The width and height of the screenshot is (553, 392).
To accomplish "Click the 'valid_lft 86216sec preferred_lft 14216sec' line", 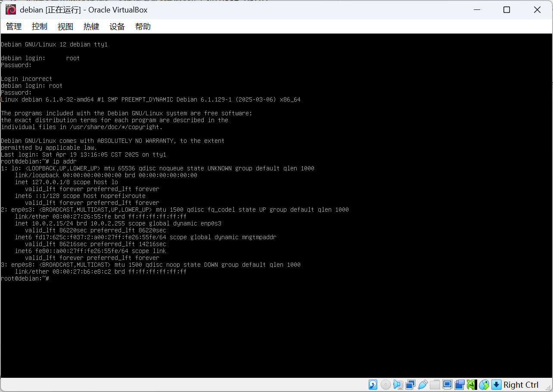I will 96,244.
